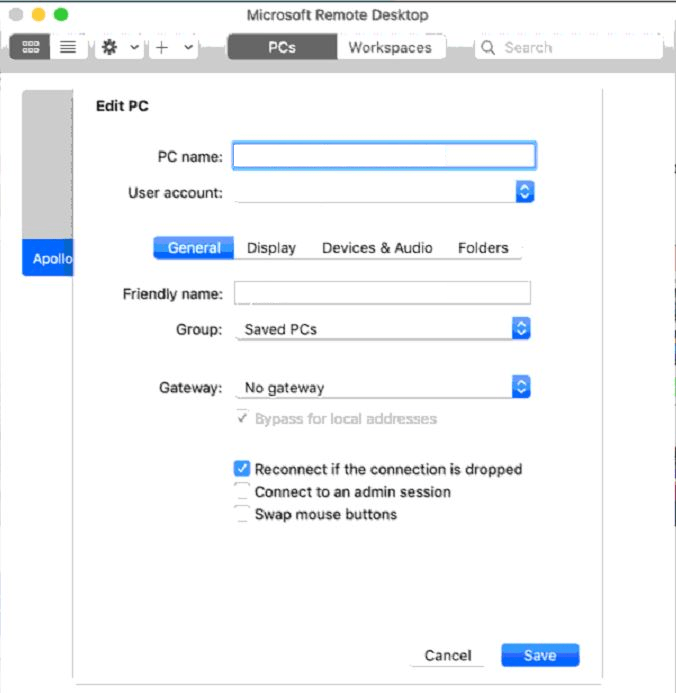Viewport: 676px width, 693px height.
Task: Focus the Search field
Action: coord(569,47)
